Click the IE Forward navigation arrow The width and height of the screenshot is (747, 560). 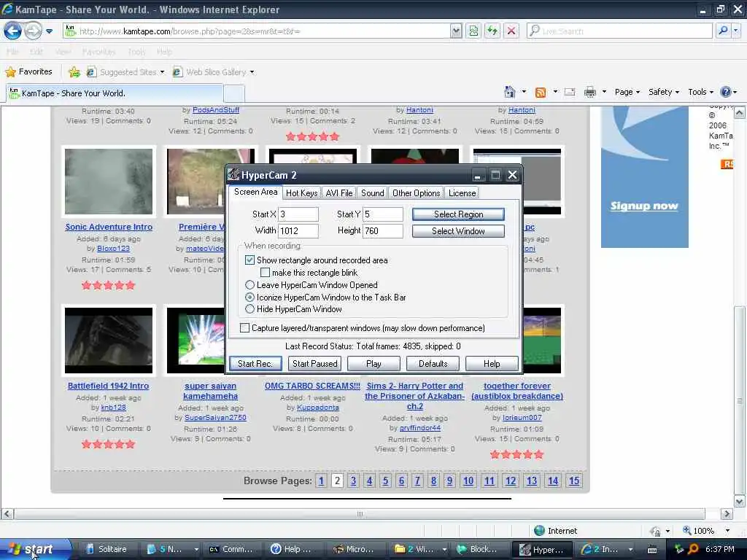click(x=33, y=31)
